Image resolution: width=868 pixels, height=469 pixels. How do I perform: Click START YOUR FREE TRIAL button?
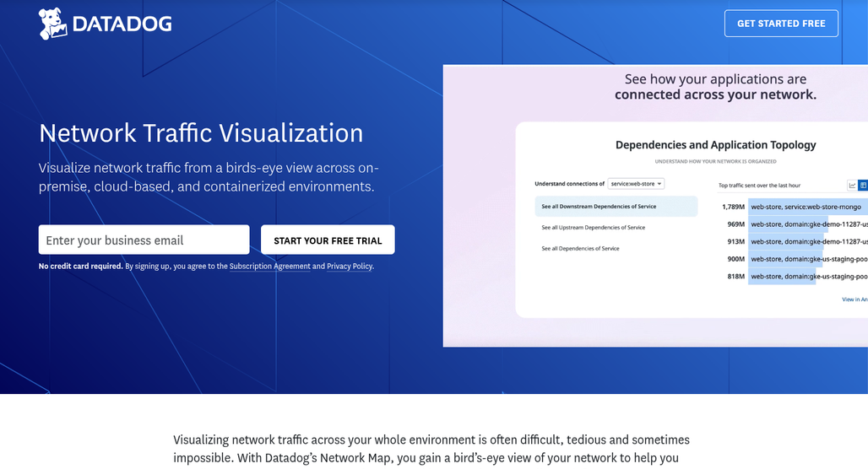(x=328, y=240)
